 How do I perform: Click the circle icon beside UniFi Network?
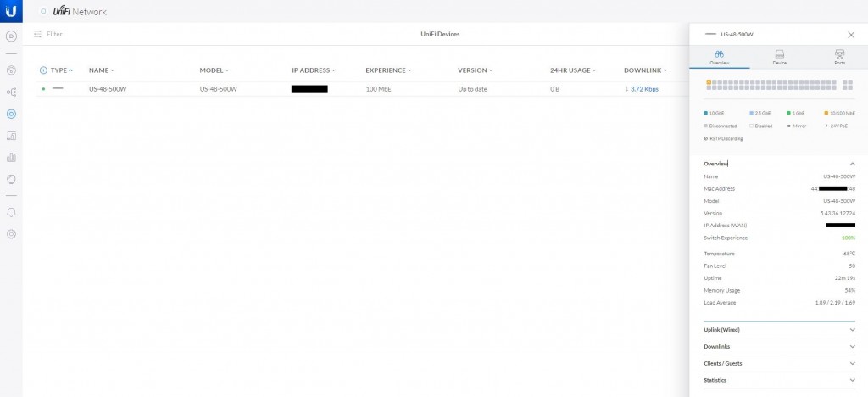(x=43, y=11)
